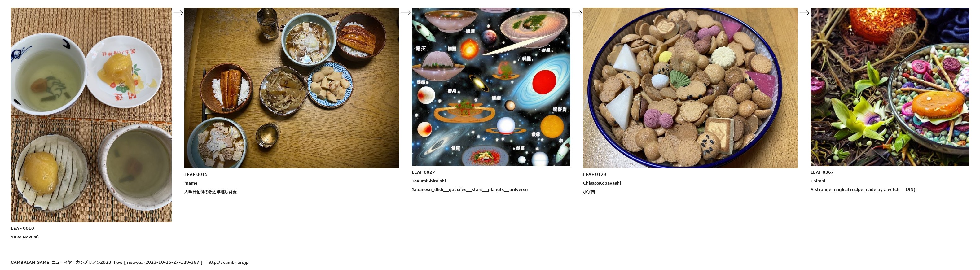The image size is (980, 270).
Task: Select the LEAF 0367 label
Action: coord(822,172)
